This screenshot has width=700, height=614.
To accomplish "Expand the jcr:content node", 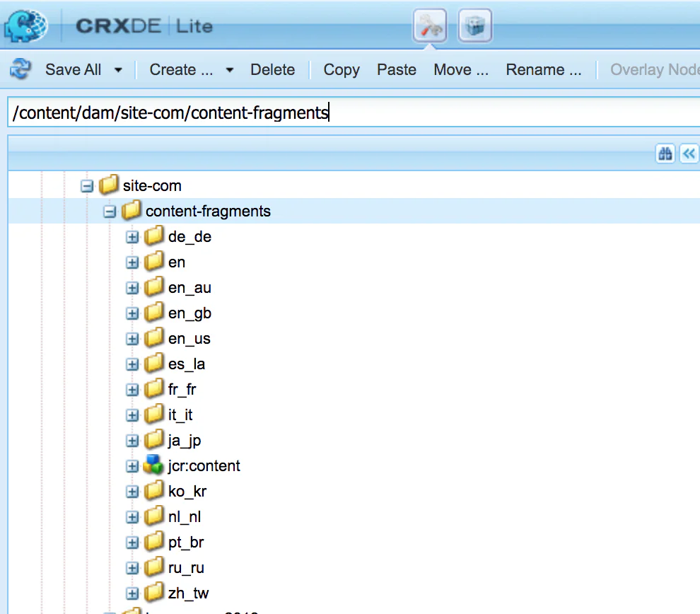I will [x=132, y=466].
